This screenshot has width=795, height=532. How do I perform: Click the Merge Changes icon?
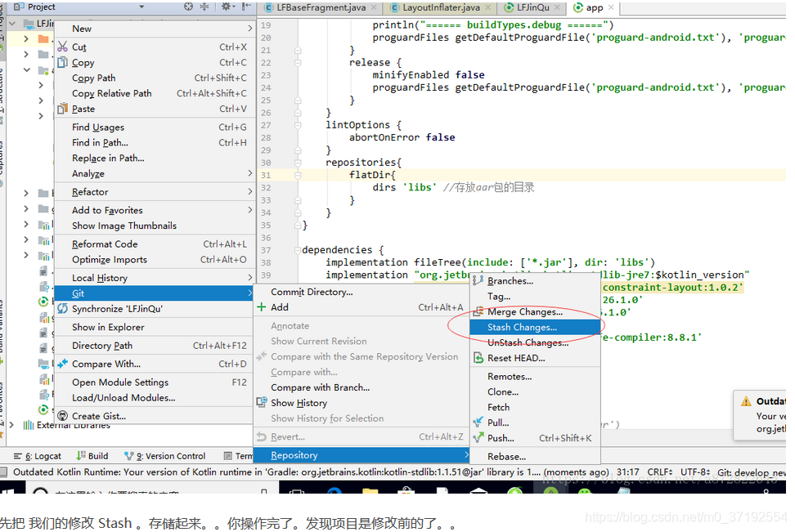click(478, 311)
